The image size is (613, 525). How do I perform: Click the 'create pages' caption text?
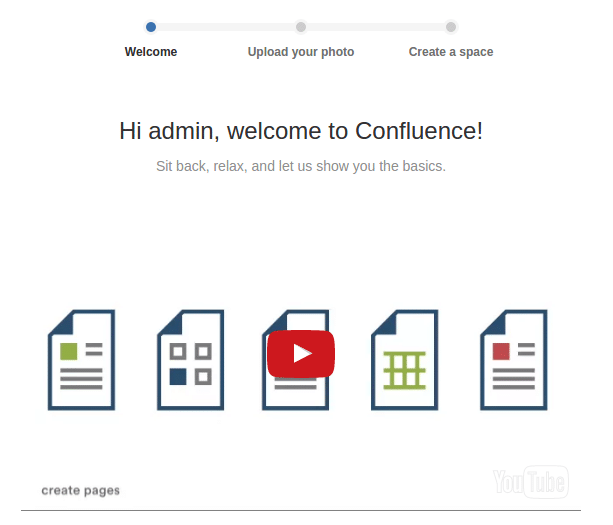81,490
